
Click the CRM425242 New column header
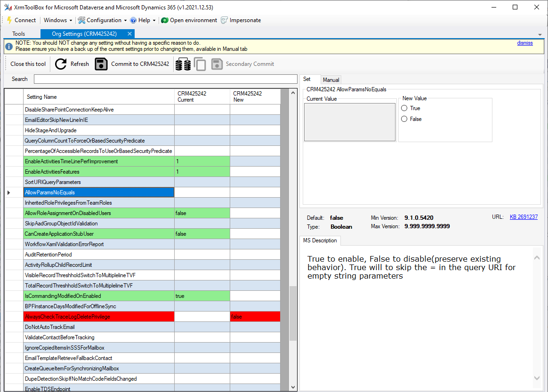tap(255, 97)
